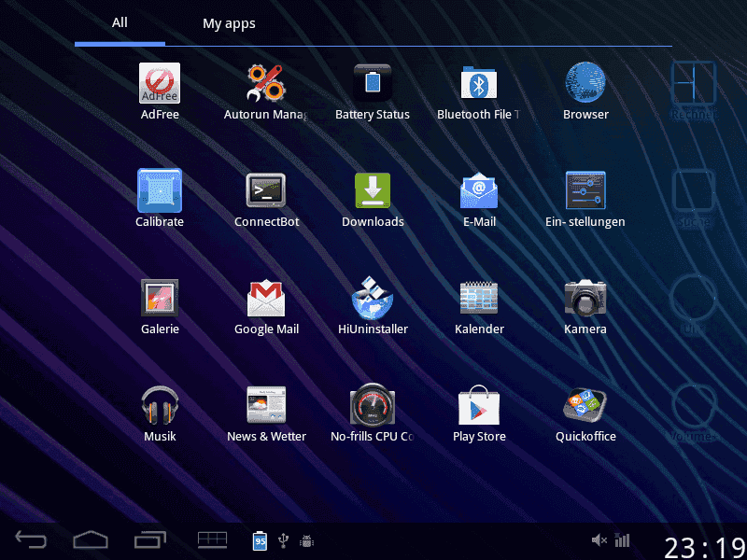Viewport: 747px width, 560px height.
Task: Switch to the All tab
Action: [x=120, y=22]
